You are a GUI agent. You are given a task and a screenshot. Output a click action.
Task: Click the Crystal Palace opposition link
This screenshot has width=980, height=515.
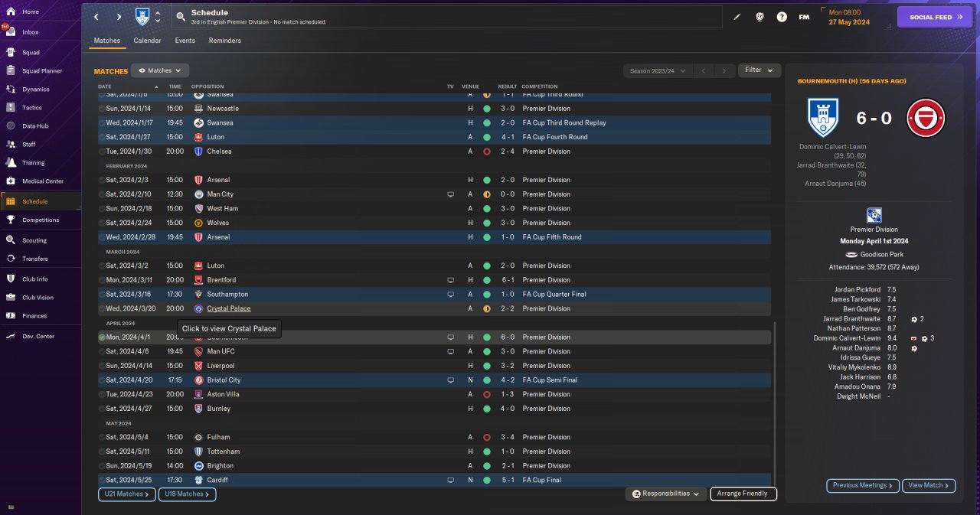click(x=229, y=308)
